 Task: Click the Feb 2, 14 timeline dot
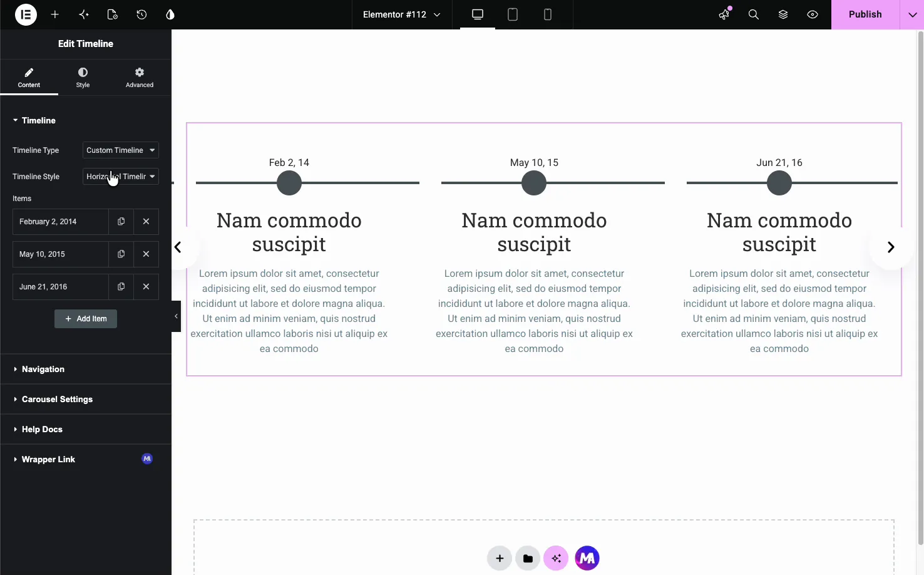coord(289,183)
